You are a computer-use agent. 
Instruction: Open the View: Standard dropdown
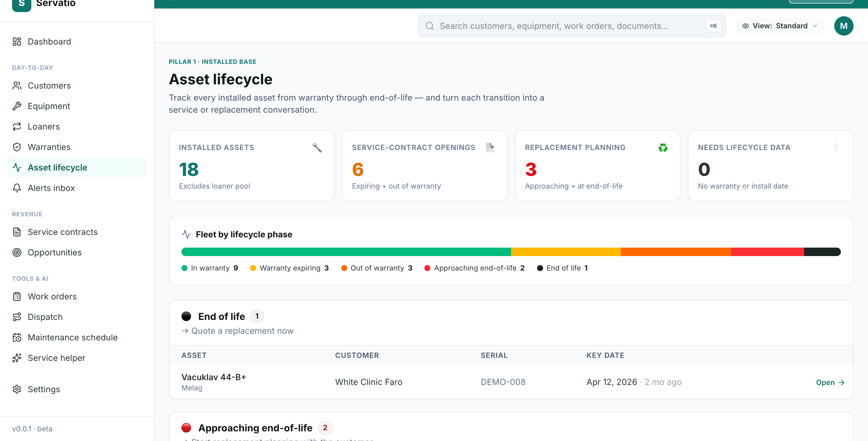point(780,26)
